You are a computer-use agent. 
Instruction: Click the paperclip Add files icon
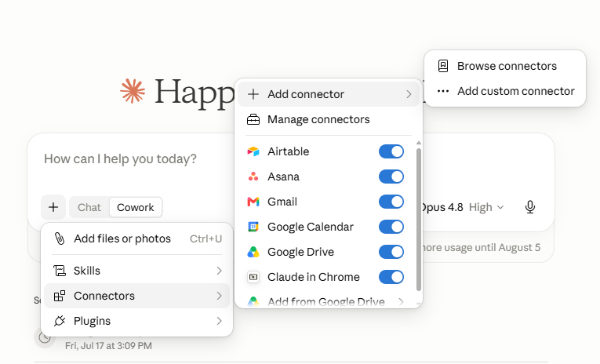tap(60, 238)
